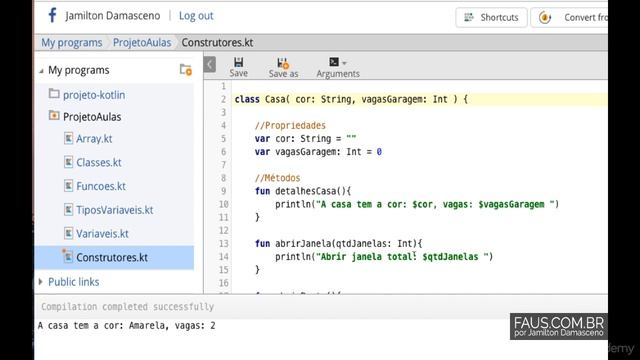Open TiposVariaveis.kt file
Screen dimensions: 640x360
[x=115, y=210]
